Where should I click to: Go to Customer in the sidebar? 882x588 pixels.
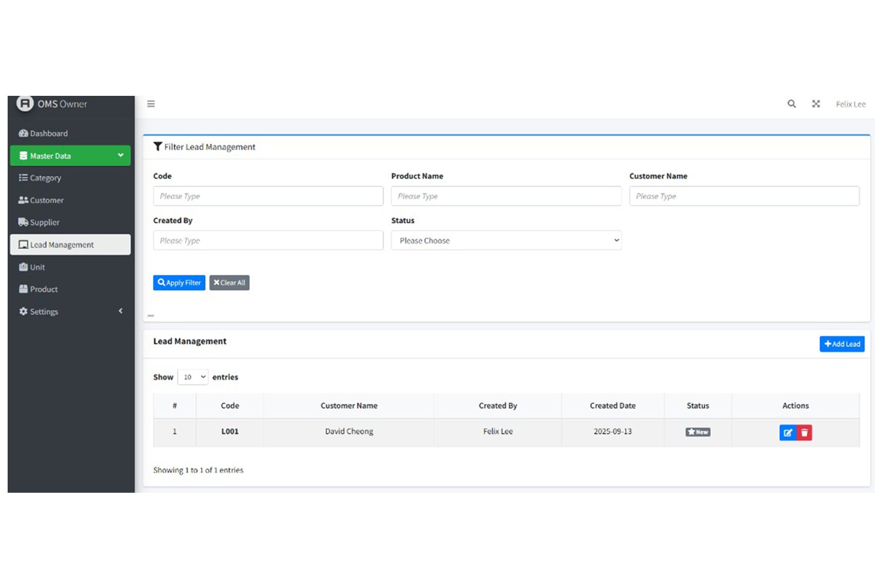click(x=46, y=201)
